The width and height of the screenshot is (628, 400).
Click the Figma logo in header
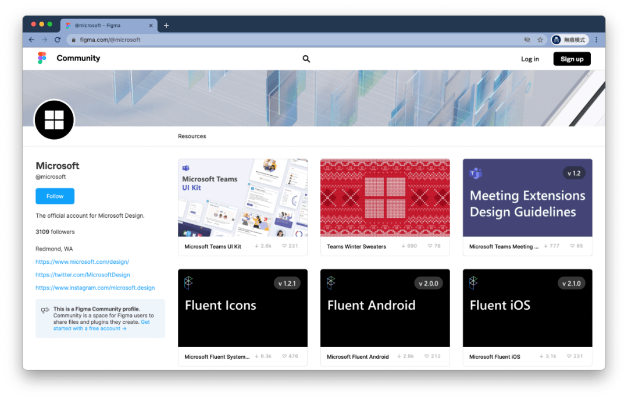coord(42,59)
